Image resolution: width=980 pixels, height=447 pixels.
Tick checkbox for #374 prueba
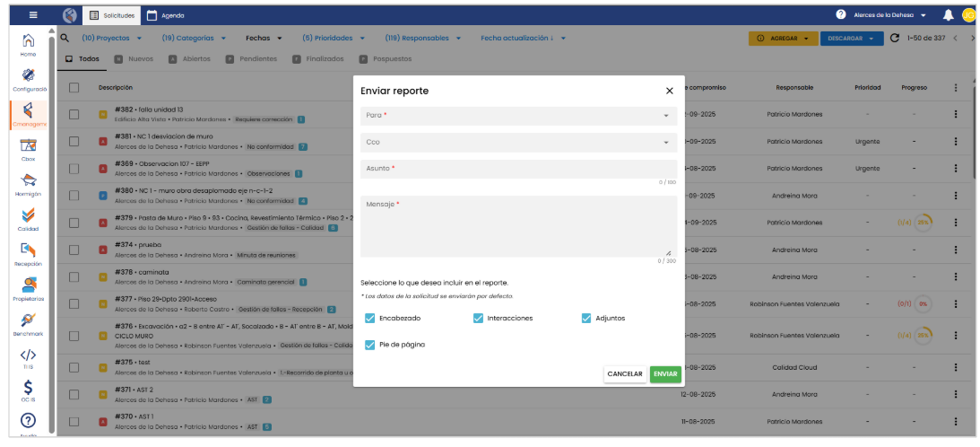pos(74,250)
